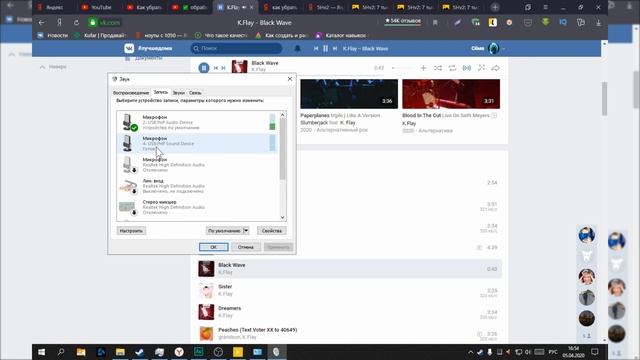The image size is (640, 360).
Task: Select the Стерео микшер device
Action: click(x=197, y=207)
